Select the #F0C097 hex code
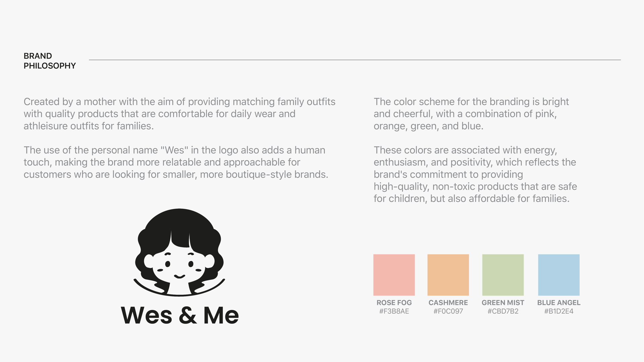This screenshot has height=362, width=644. pyautogui.click(x=448, y=311)
